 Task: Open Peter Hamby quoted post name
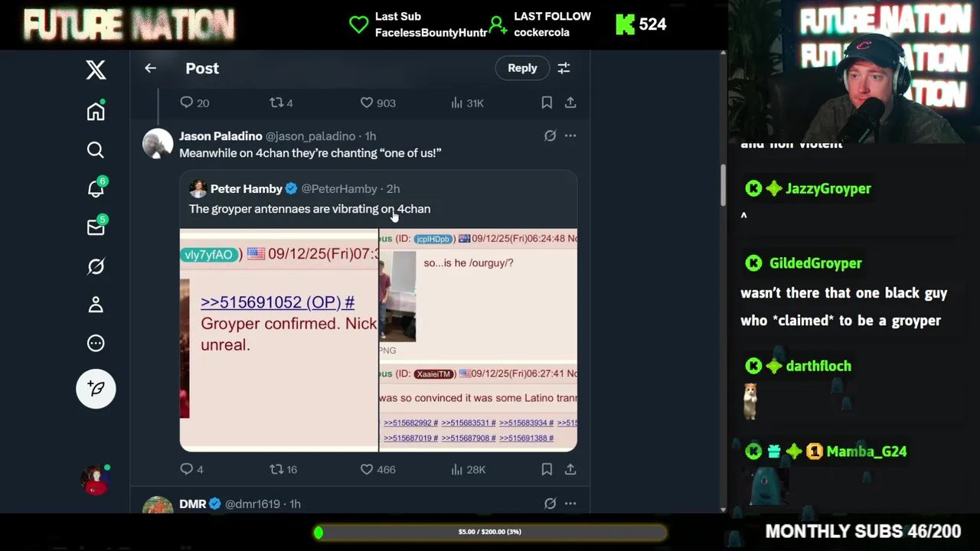(247, 189)
